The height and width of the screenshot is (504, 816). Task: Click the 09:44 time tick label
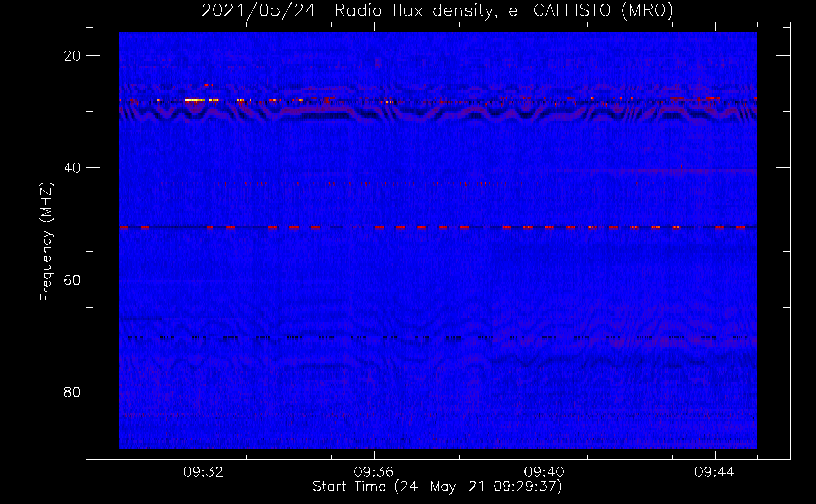[715, 472]
